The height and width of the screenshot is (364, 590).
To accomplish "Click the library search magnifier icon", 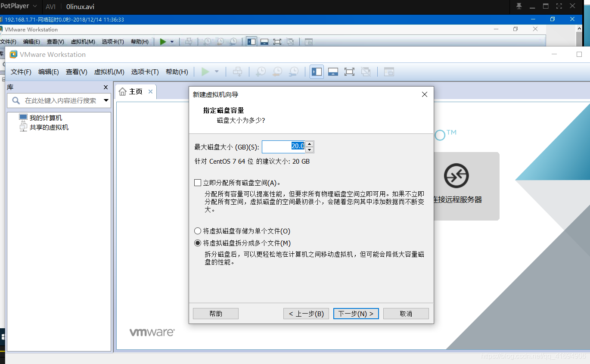I will (x=16, y=100).
